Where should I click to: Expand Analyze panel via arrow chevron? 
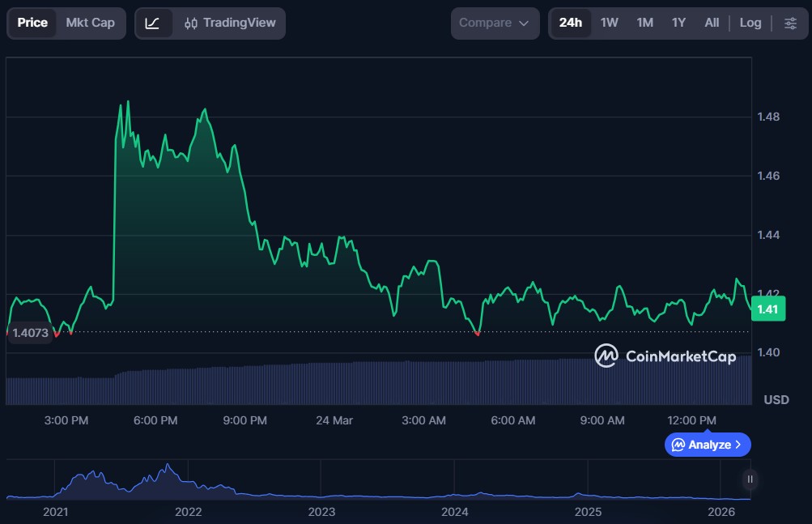(738, 445)
